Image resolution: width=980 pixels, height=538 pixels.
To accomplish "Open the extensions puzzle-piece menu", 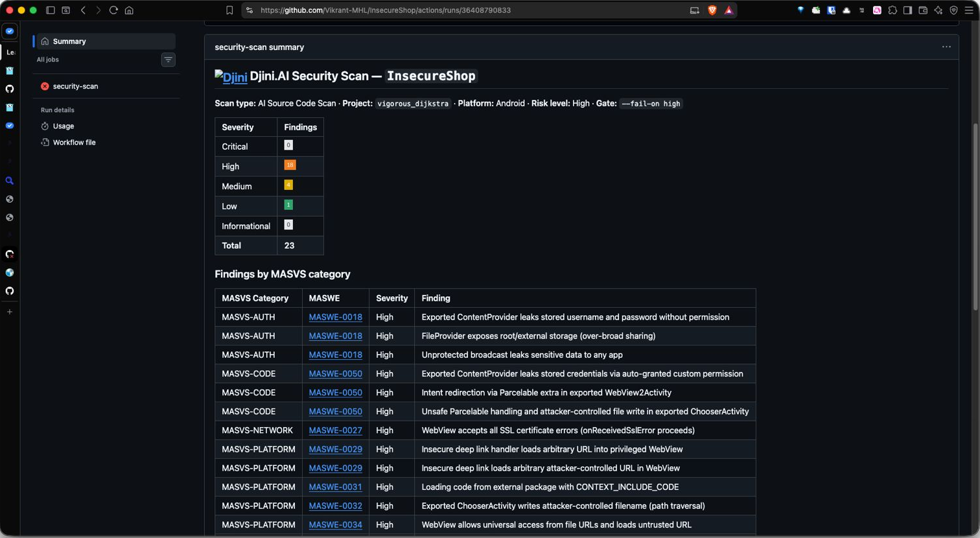I will pos(892,10).
